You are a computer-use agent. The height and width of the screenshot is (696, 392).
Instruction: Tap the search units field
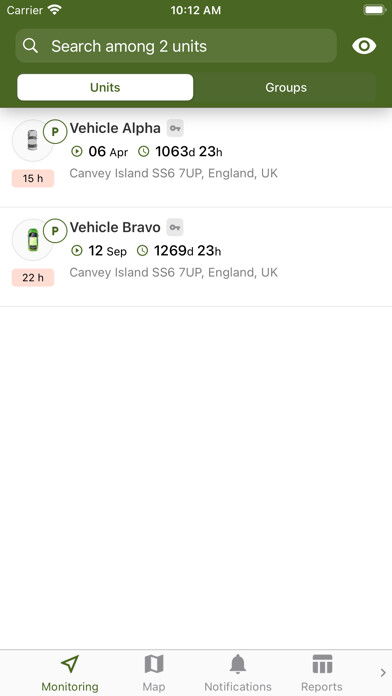pos(176,46)
